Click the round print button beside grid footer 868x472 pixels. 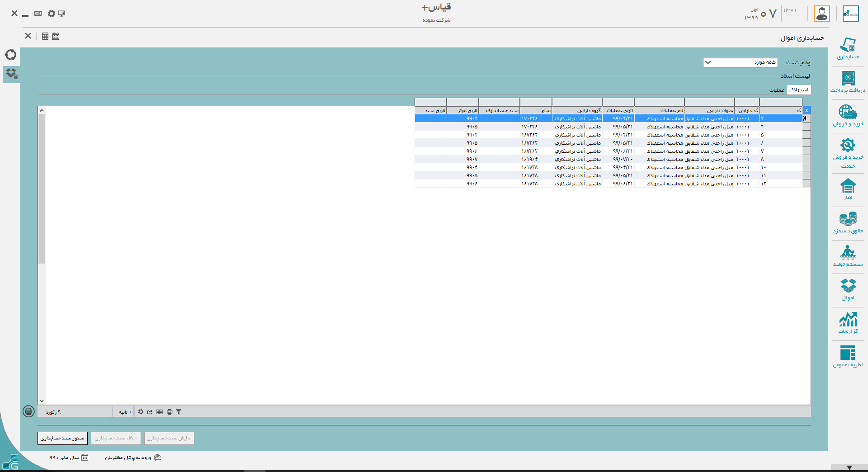tap(28, 411)
